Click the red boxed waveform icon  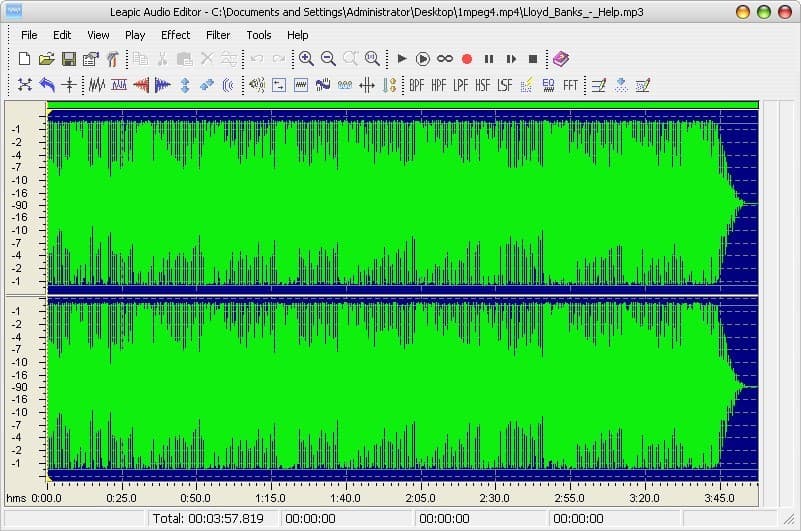click(119, 85)
